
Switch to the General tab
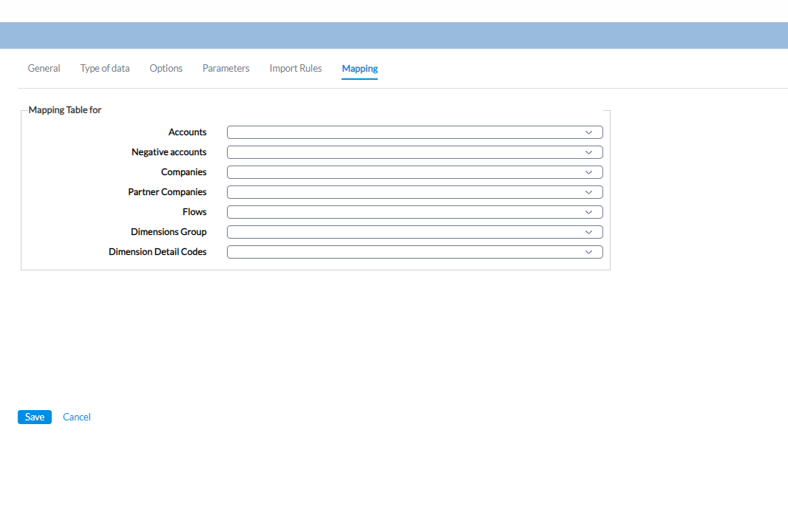(x=44, y=68)
